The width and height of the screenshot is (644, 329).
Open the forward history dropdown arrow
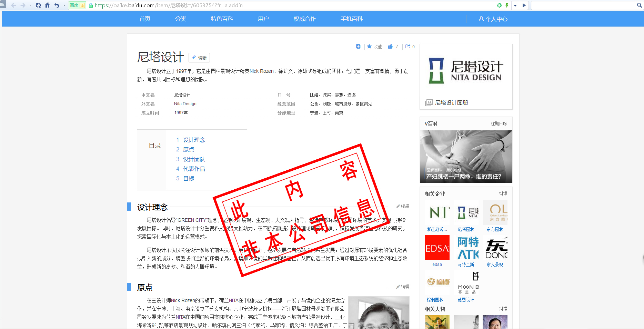(30, 5)
